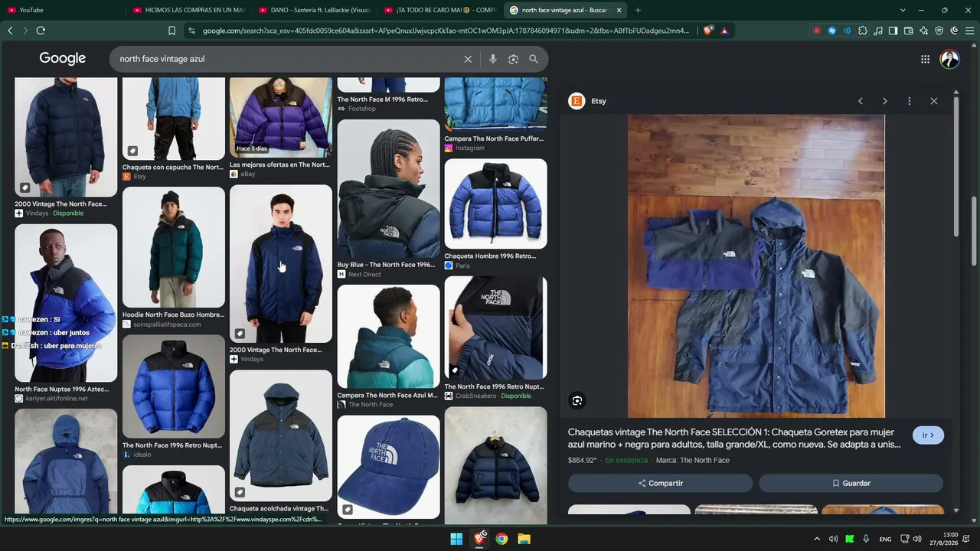The width and height of the screenshot is (980, 551).
Task: Open the Extensions puzzle icon
Action: pyautogui.click(x=863, y=31)
